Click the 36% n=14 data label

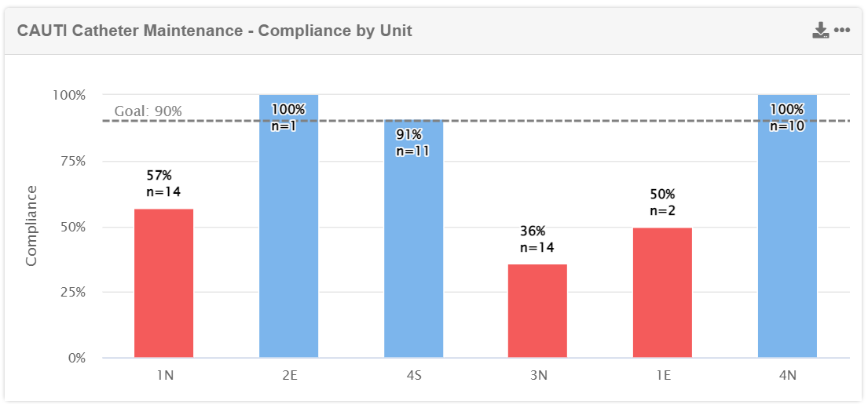tap(537, 239)
